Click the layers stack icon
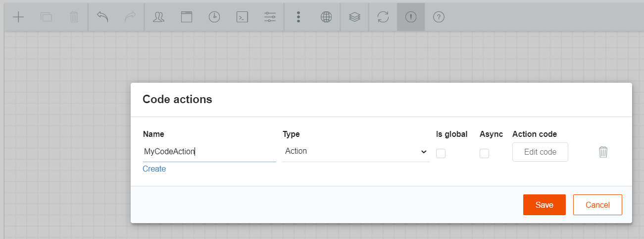This screenshot has width=644, height=239. point(354,17)
